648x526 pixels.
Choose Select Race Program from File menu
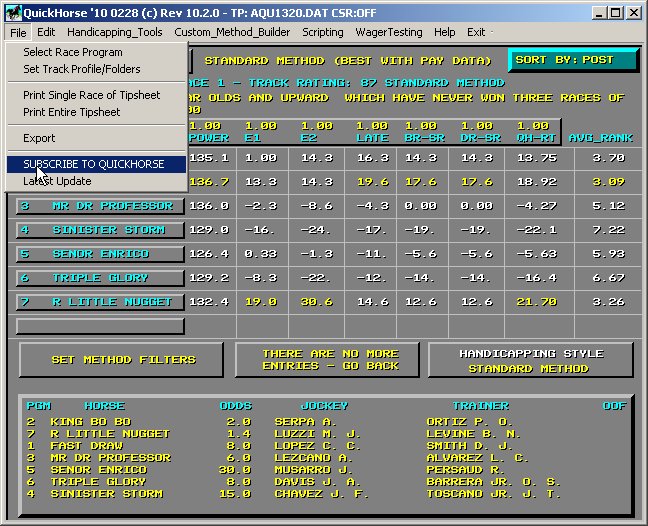pyautogui.click(x=73, y=52)
